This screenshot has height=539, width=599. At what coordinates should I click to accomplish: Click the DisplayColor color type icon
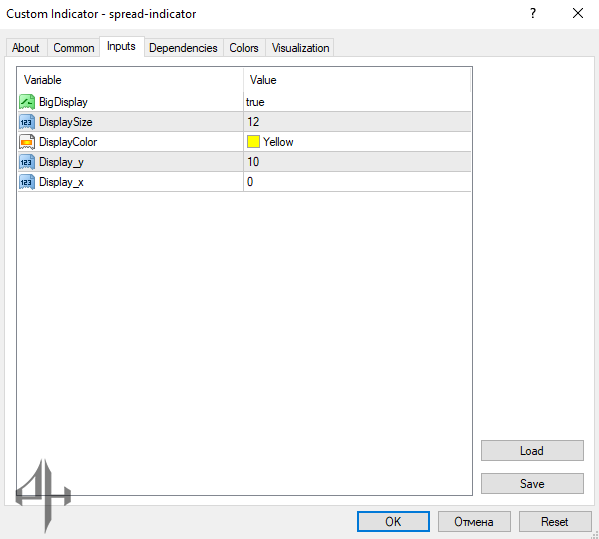(x=27, y=142)
